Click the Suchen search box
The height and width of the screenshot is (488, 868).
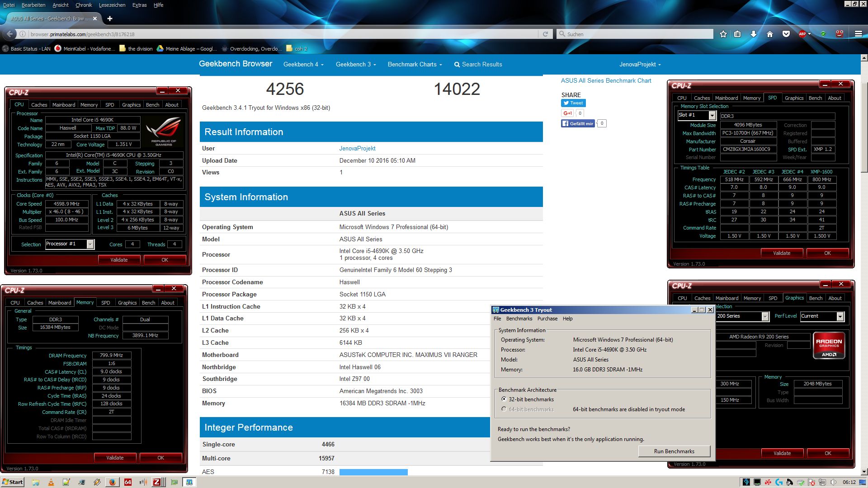635,34
